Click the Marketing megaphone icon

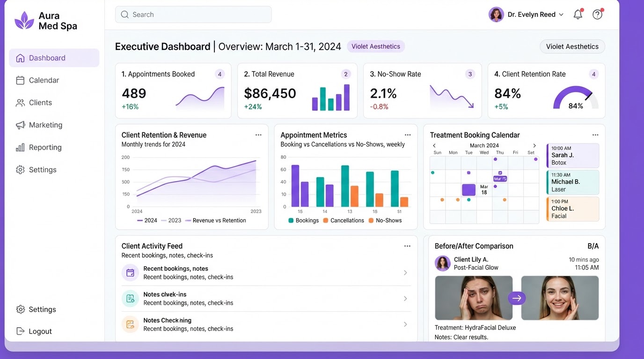tap(20, 125)
